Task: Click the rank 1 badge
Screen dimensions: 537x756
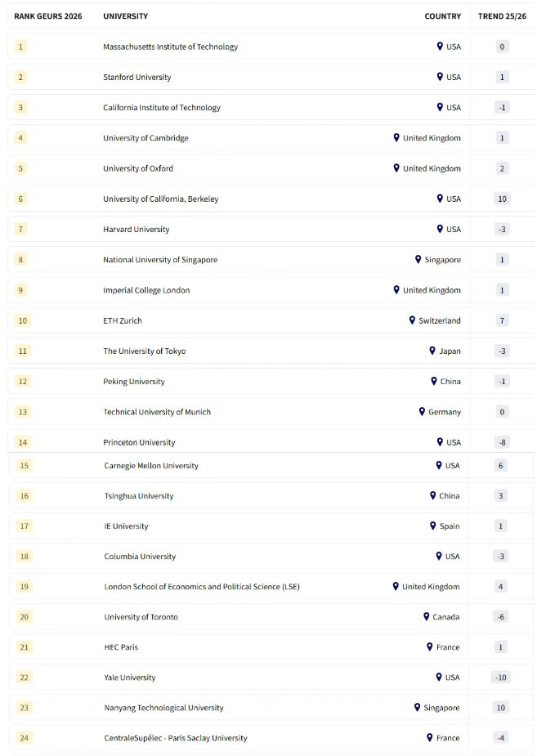Action: [x=20, y=47]
